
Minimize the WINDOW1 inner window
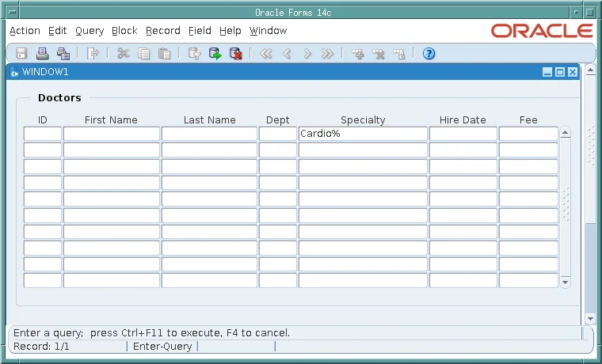coord(547,72)
